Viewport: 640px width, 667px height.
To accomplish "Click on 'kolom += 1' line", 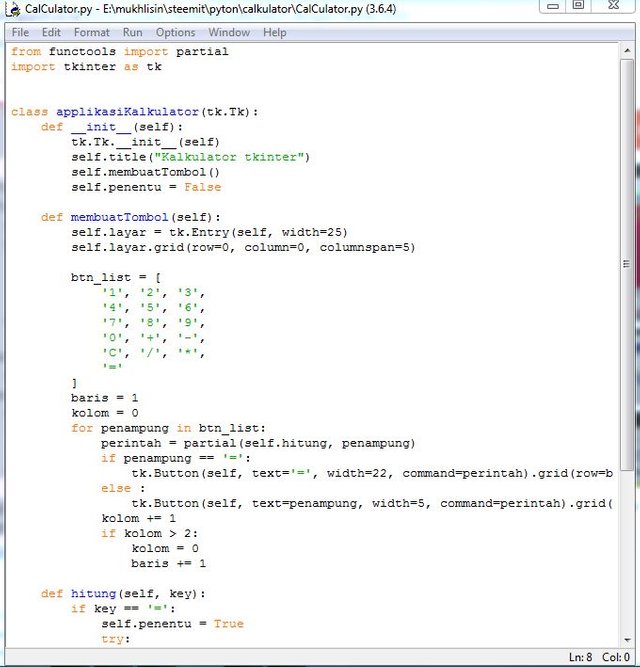I will click(x=139, y=519).
